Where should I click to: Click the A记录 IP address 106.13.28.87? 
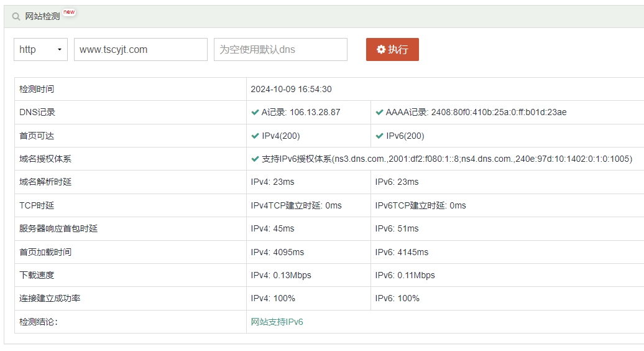click(315, 113)
